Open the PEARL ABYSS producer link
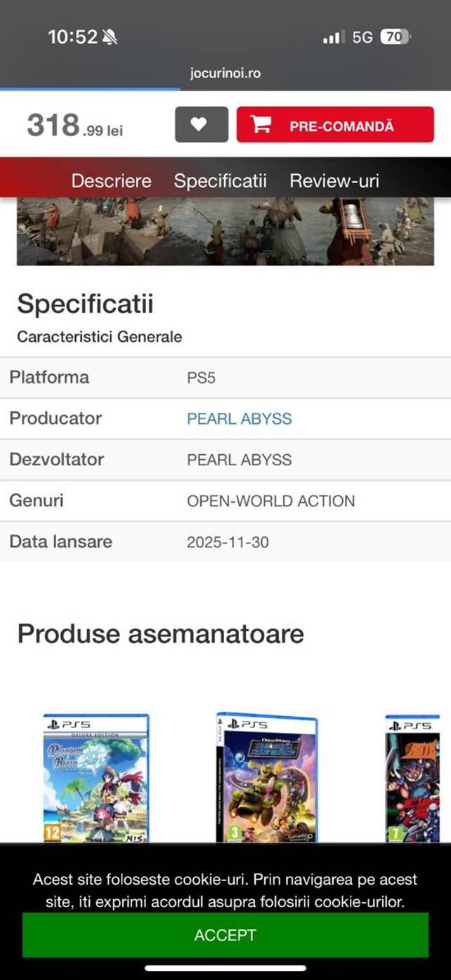451x980 pixels. pyautogui.click(x=239, y=419)
